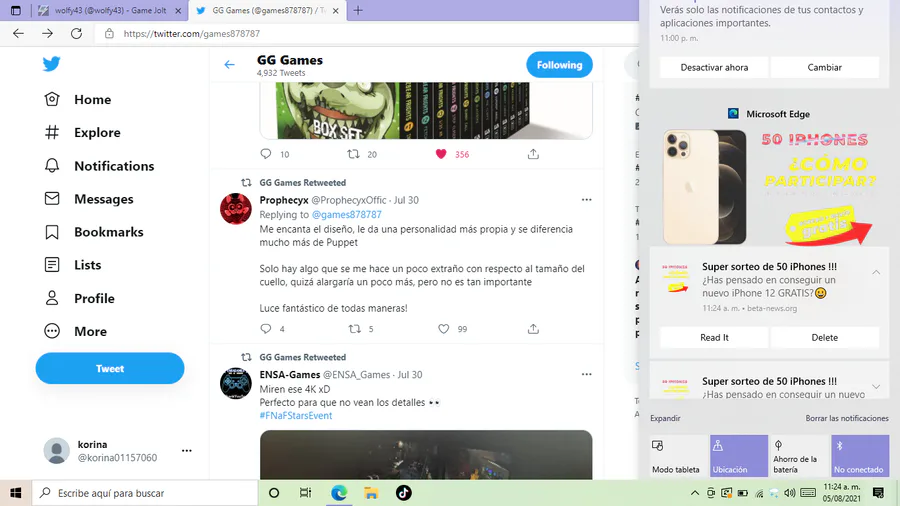The image size is (900, 506).
Task: Click Expandir in action center
Action: [665, 418]
